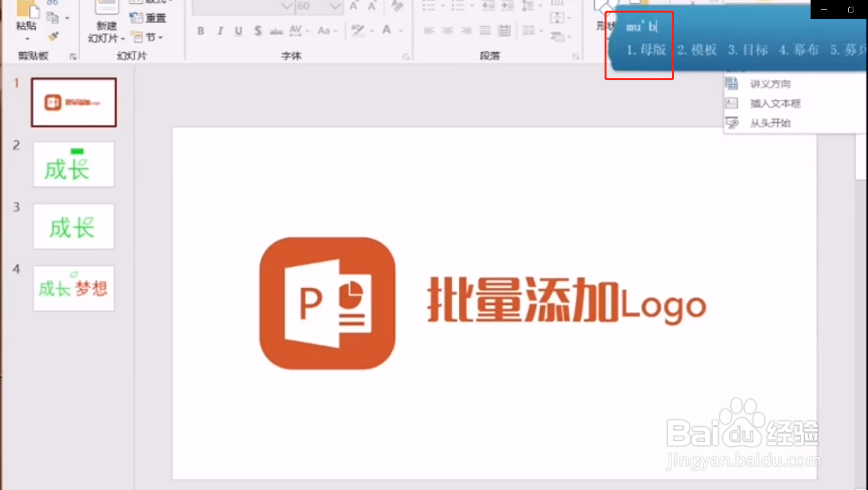Toggle bulleted list formatting
The image size is (868, 490).
(429, 6)
